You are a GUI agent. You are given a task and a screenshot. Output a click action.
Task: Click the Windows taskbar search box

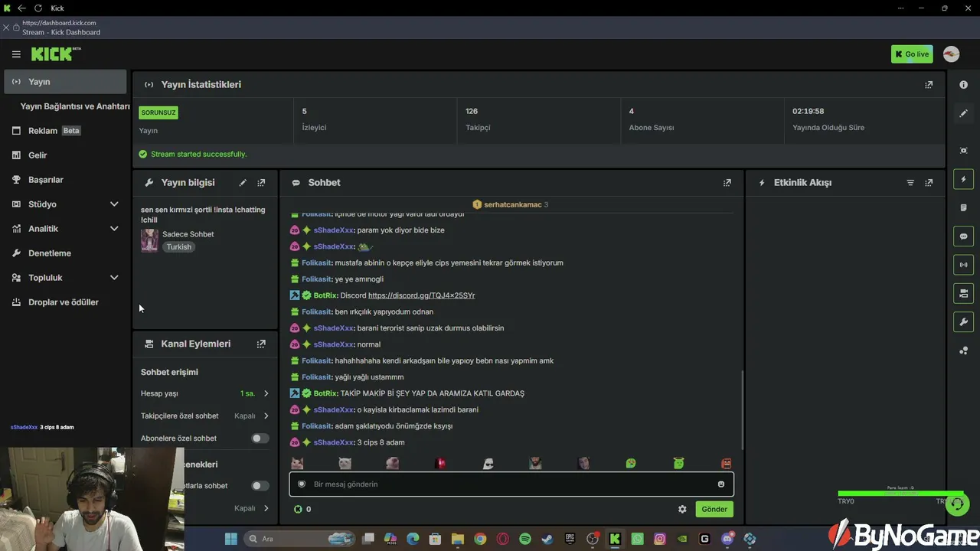point(299,539)
